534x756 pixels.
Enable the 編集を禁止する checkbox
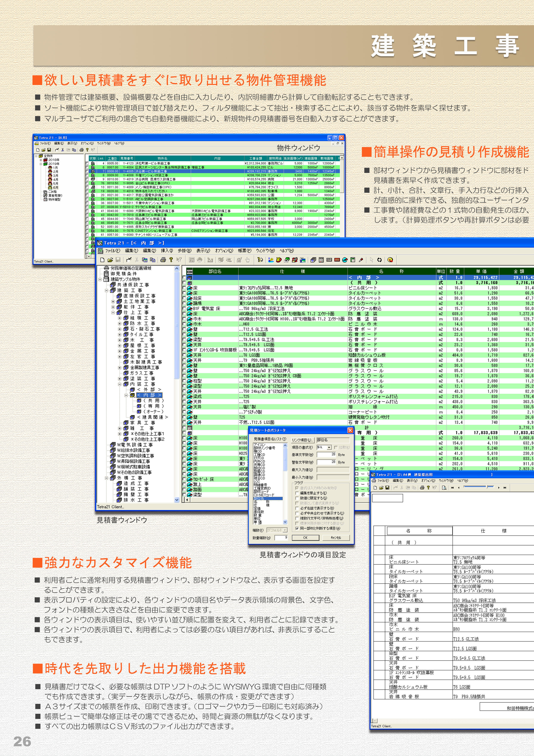[x=297, y=493]
